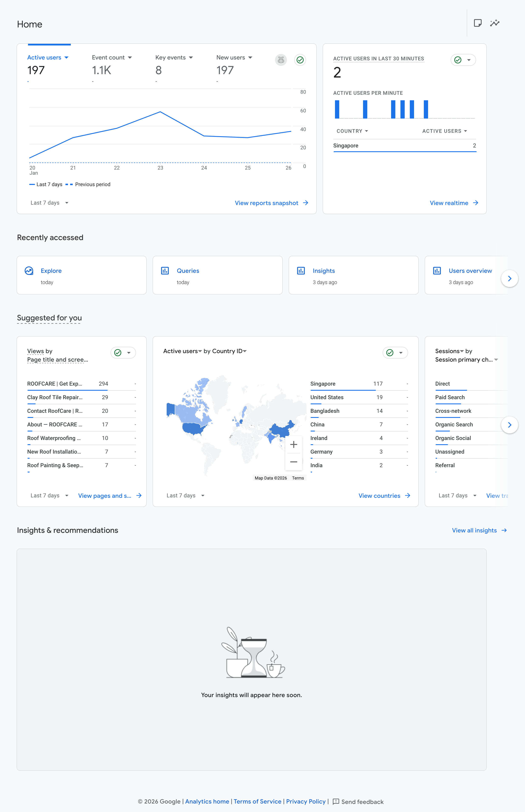Click arrow next to View reports snapshot
Viewport: 525px width, 812px height.
tap(306, 203)
